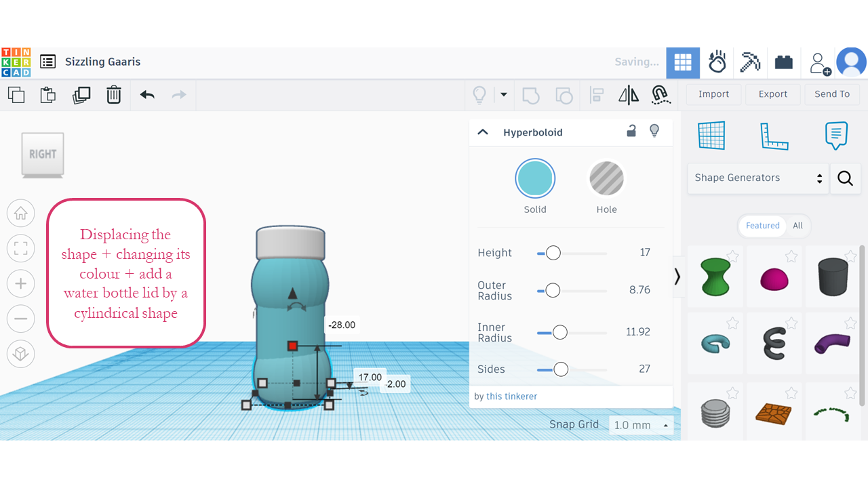Viewport: 868px width, 488px height.
Task: Open the Blocks pickaxe mode
Action: tap(751, 62)
